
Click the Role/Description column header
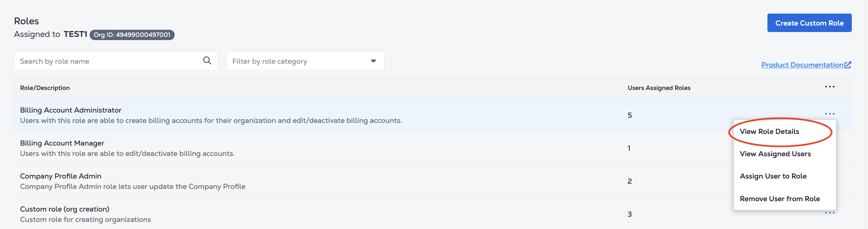45,88
